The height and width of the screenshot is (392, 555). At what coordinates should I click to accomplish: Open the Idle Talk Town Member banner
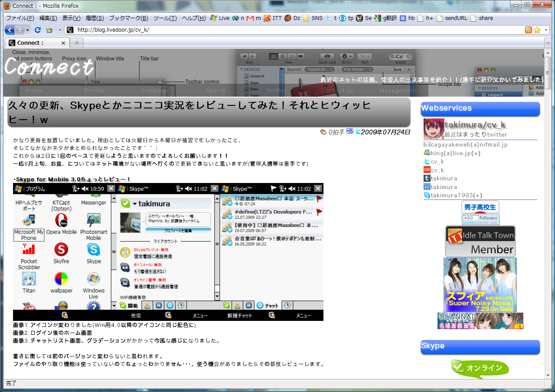(x=480, y=242)
